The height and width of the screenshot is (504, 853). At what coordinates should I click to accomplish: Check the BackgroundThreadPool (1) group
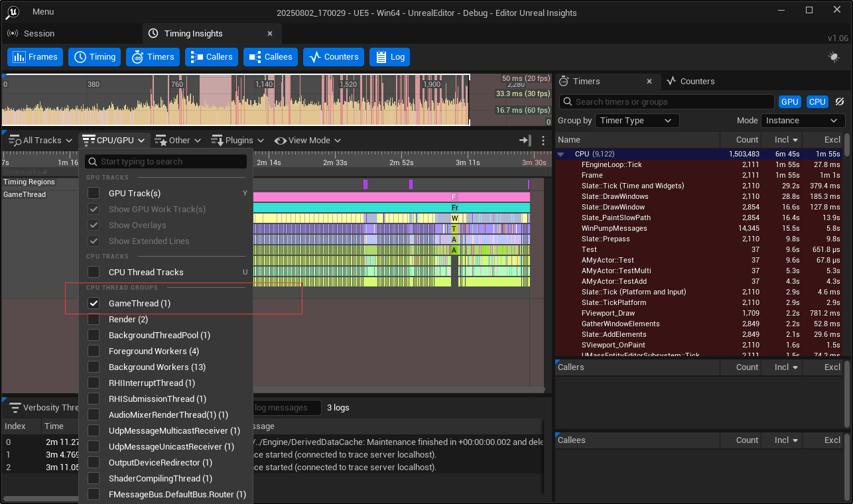tap(94, 336)
